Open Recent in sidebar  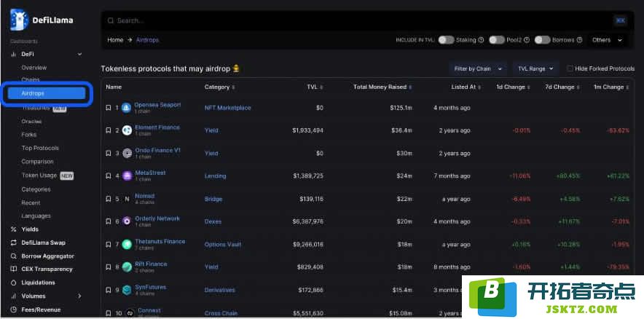click(x=31, y=202)
